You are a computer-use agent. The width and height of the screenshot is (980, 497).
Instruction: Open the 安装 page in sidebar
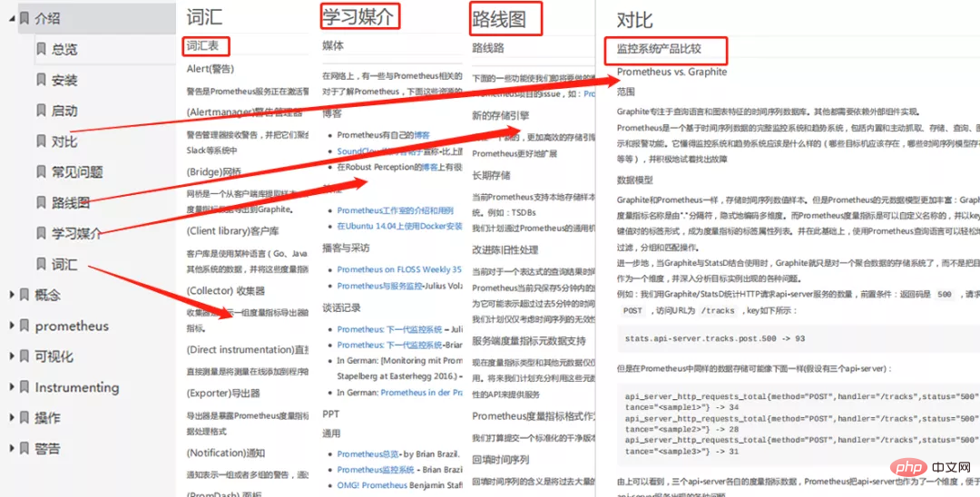[x=64, y=80]
